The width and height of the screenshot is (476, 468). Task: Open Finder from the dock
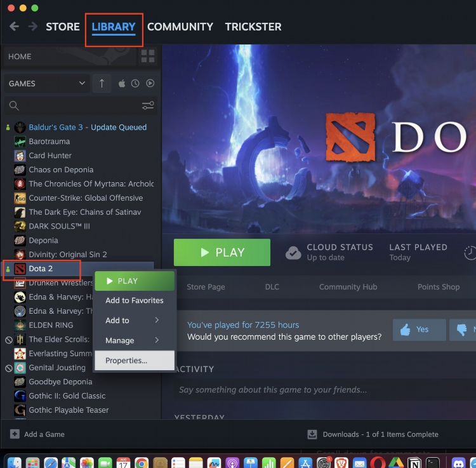[x=14, y=463]
